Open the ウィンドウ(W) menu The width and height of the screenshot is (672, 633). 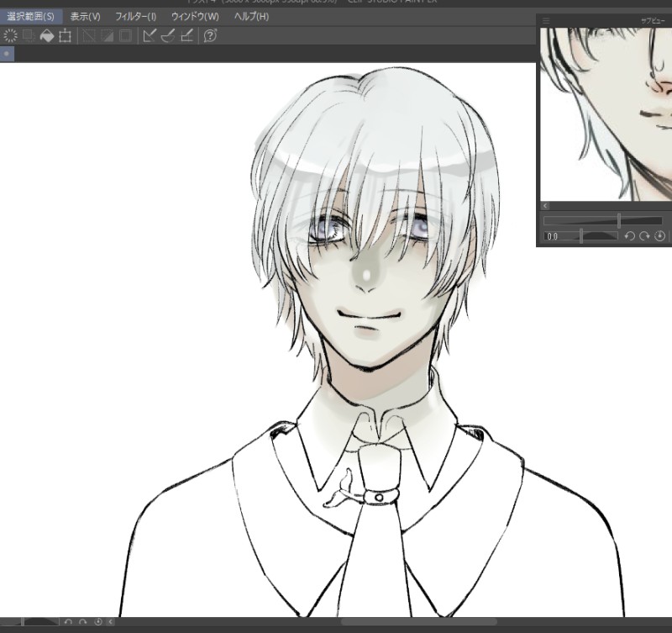(x=195, y=17)
